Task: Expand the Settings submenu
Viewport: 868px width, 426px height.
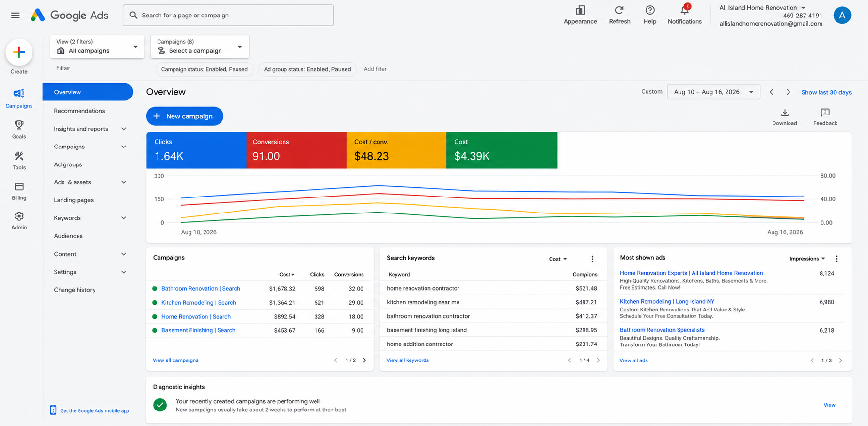Action: 124,272
